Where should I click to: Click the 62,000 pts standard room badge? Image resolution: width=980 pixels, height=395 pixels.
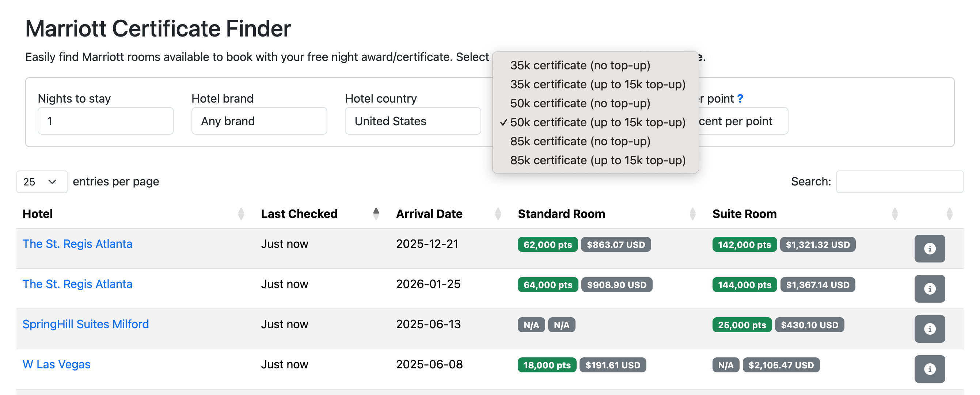coord(547,245)
